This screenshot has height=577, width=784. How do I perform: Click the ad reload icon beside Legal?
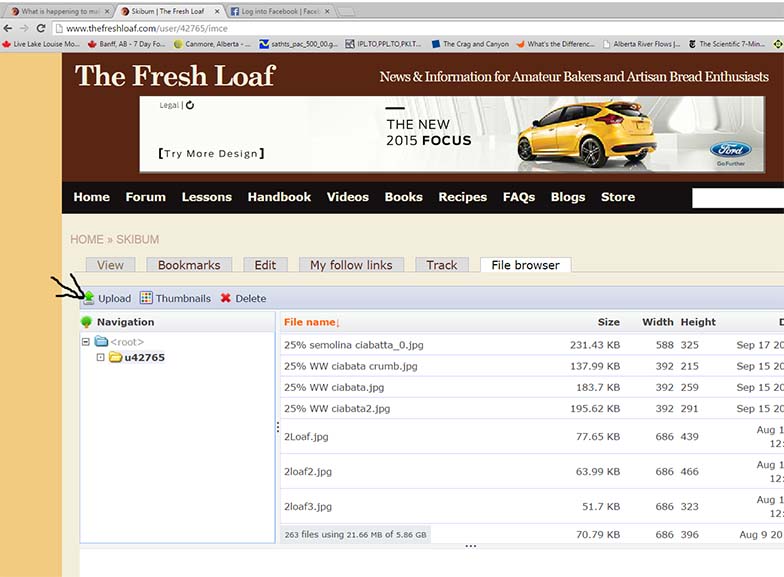(190, 105)
